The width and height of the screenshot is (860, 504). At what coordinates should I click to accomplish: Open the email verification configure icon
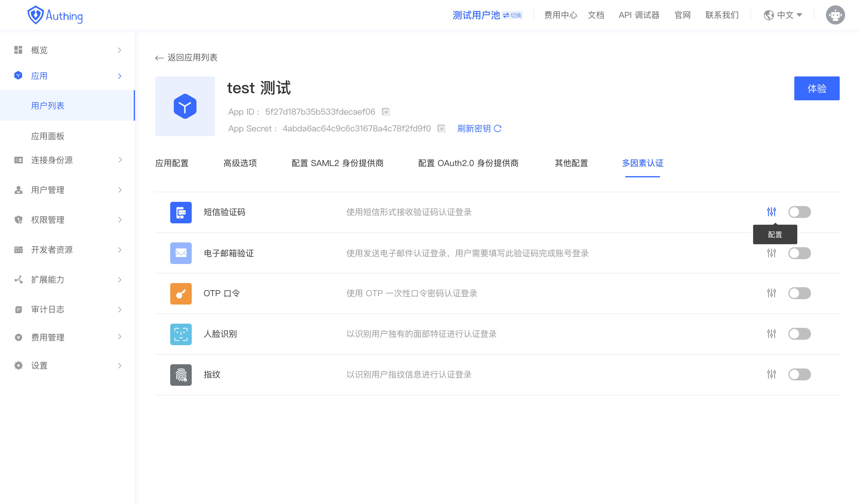click(x=771, y=253)
